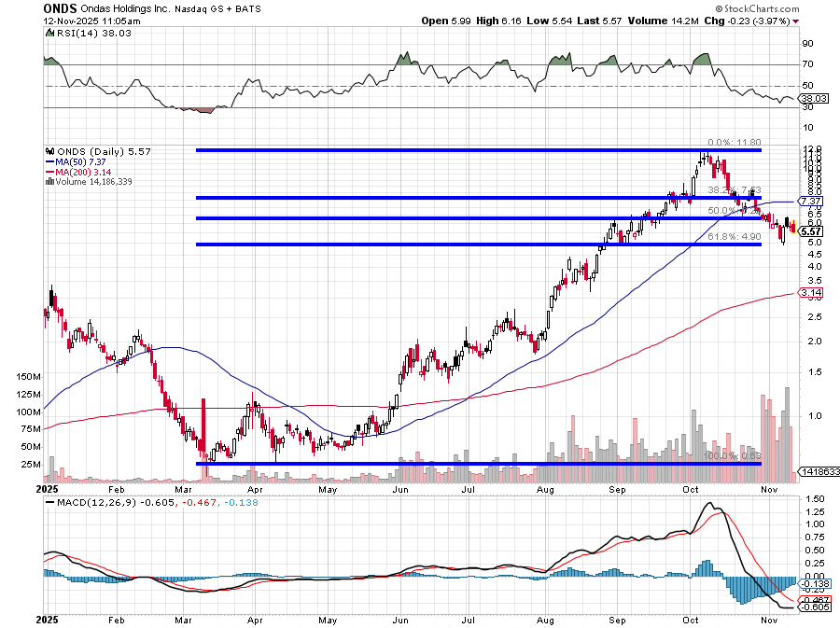This screenshot has width=840, height=628.
Task: Click the 5.57 last price tag
Action: click(x=810, y=231)
